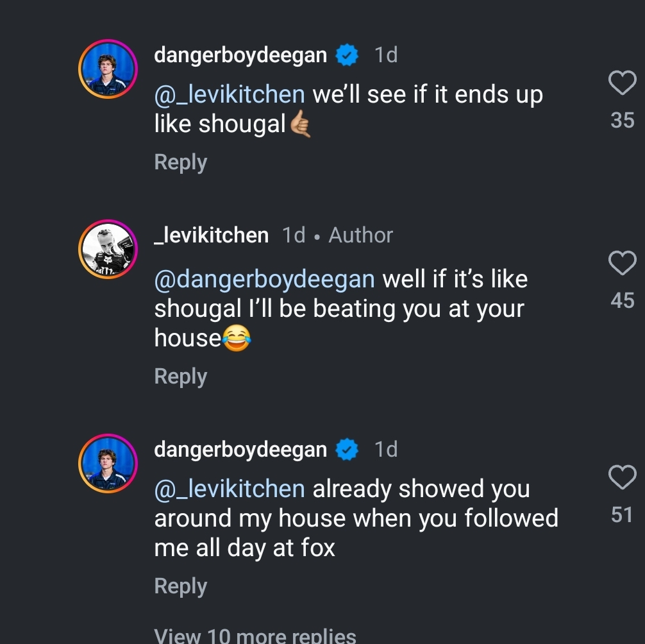Reply to _levikitchen's 'beating you' comment
Screen dimensions: 645x644
pos(181,377)
